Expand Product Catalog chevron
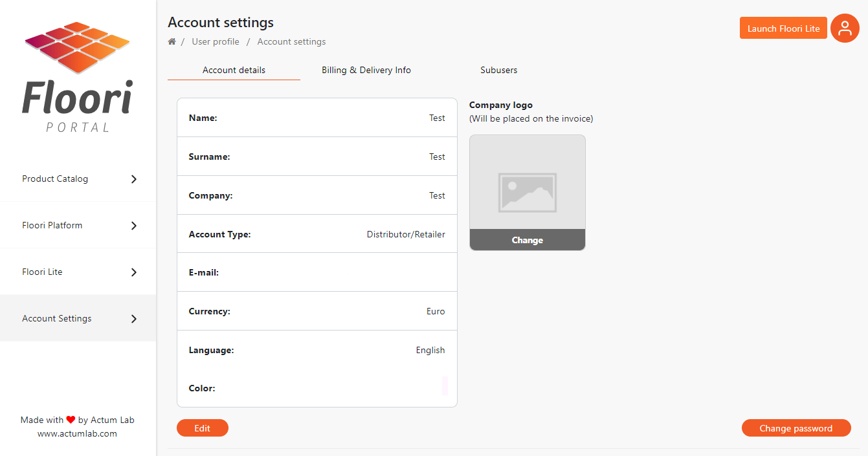Image resolution: width=868 pixels, height=456 pixels. click(x=134, y=179)
